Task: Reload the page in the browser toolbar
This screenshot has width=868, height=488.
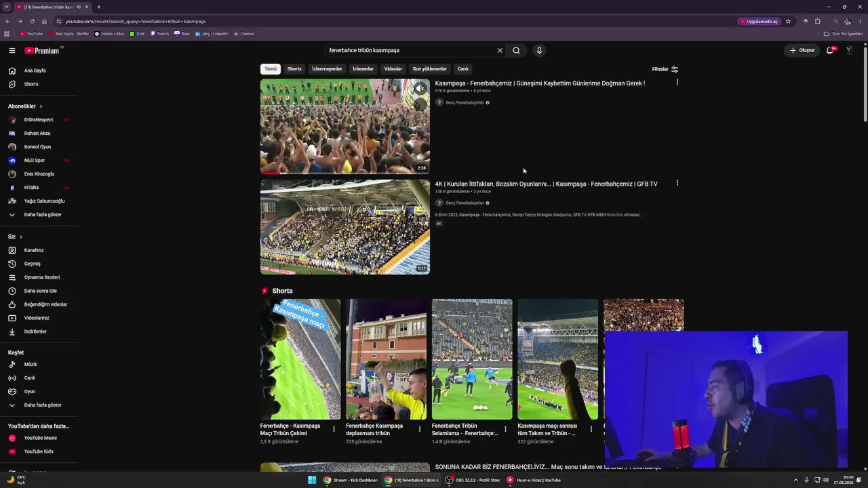Action: point(32,21)
